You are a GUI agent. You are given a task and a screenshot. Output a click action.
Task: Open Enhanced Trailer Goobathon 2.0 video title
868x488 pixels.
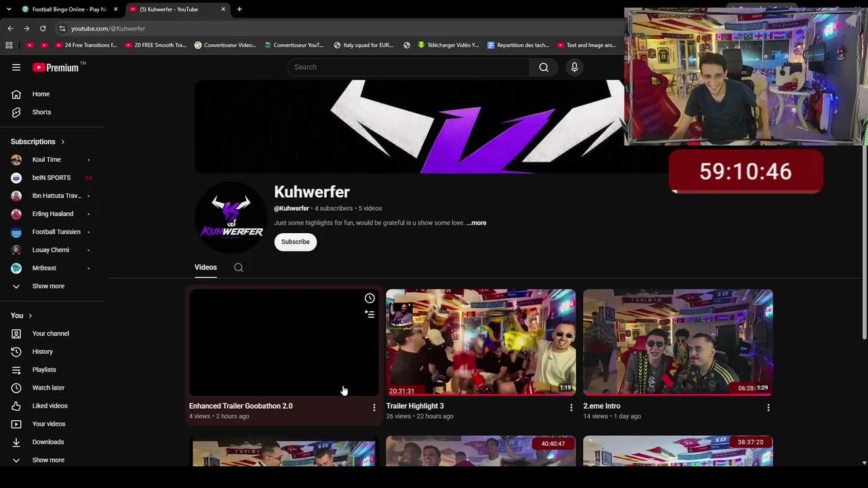point(241,406)
